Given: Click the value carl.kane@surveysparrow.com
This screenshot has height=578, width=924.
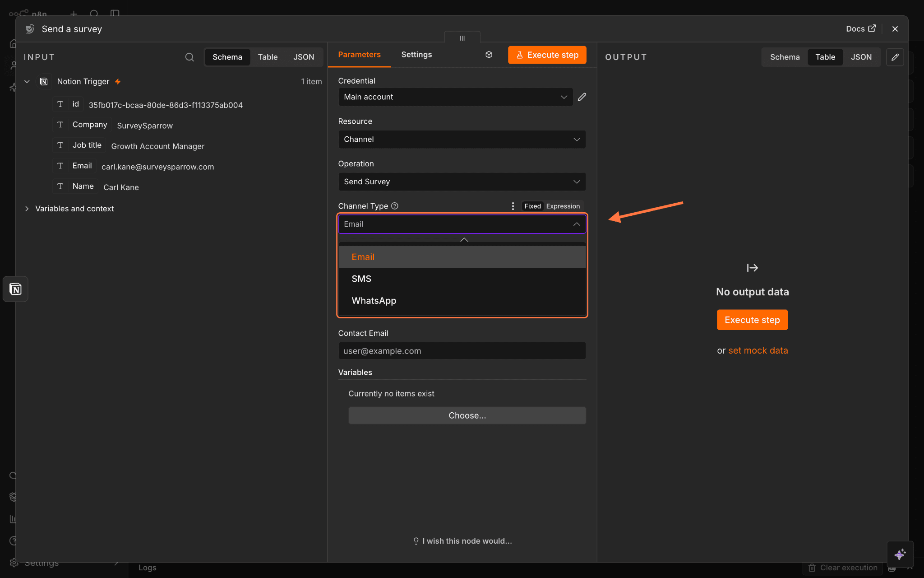Looking at the screenshot, I should coord(158,167).
